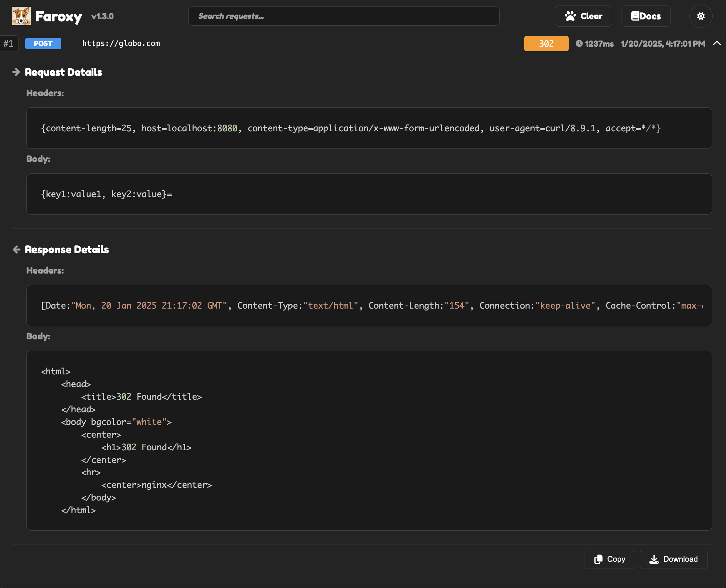
Task: Click the #1 request index label
Action: tap(8, 44)
